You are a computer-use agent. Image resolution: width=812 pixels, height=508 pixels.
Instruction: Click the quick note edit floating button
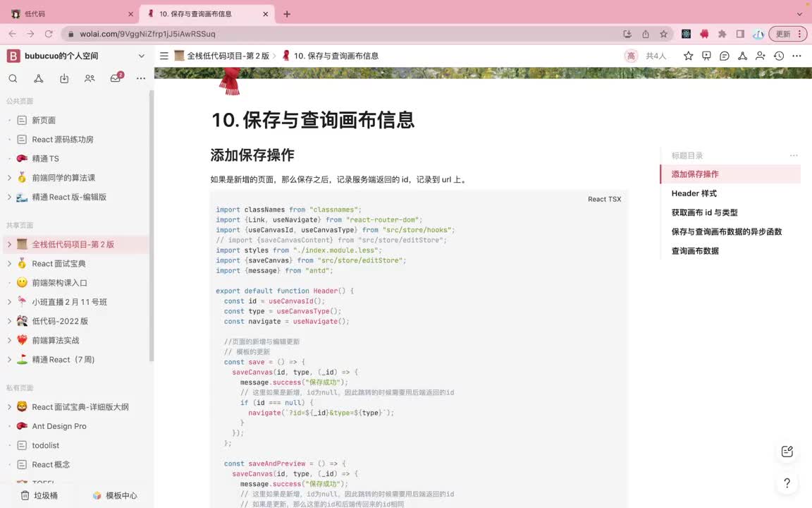(x=787, y=452)
